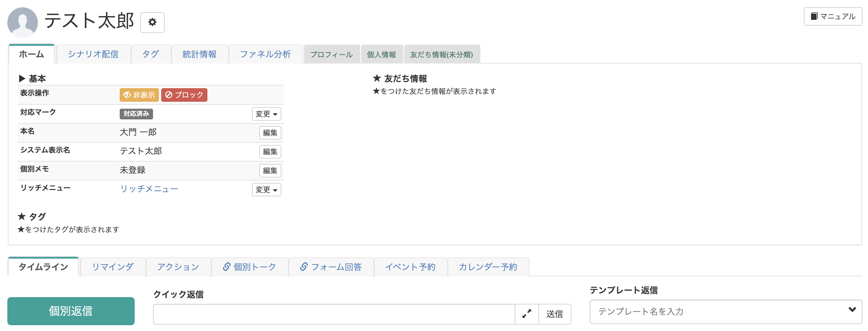
Task: Open the リマインダ tab
Action: point(113,267)
